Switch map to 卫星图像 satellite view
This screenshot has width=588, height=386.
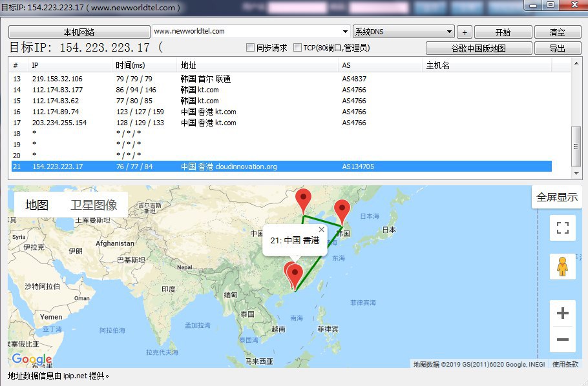click(94, 205)
